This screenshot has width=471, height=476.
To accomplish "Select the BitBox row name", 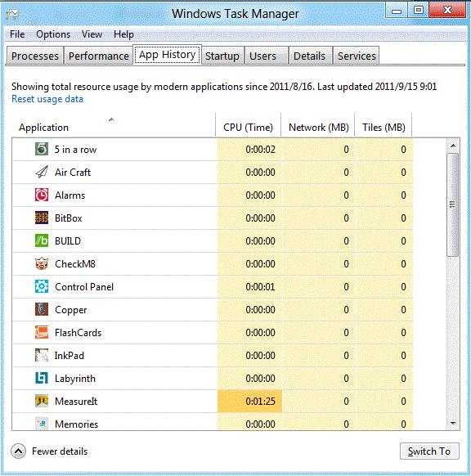I will [69, 218].
